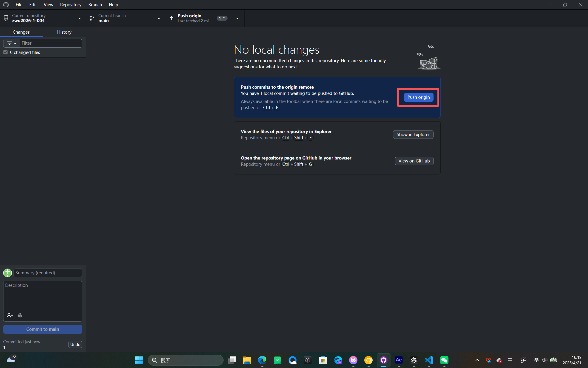Click Commit to main button
588x368 pixels.
[43, 329]
